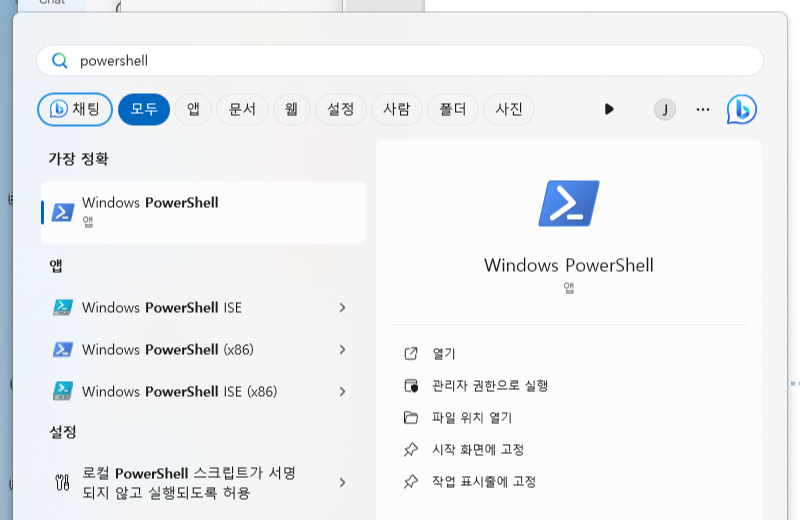The width and height of the screenshot is (800, 520).
Task: Switch to the 앱 filter tab
Action: coord(193,109)
